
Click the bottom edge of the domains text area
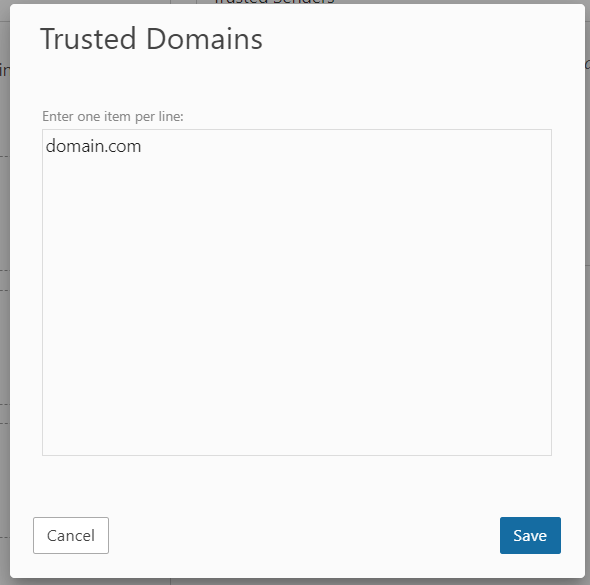click(x=297, y=455)
